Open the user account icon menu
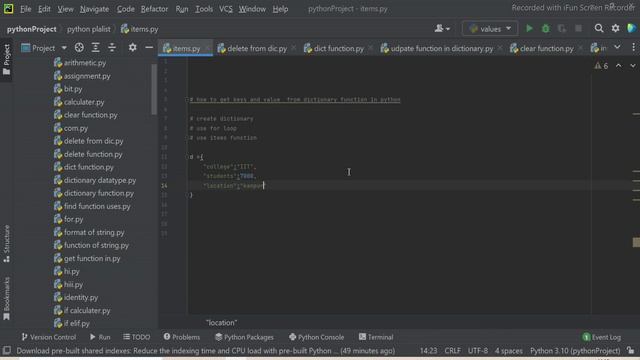 pos(442,29)
